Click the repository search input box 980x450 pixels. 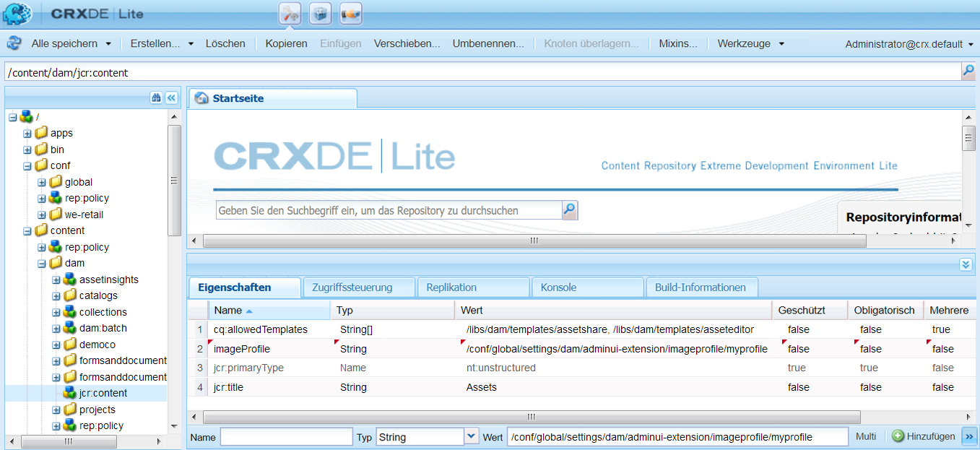pos(389,210)
